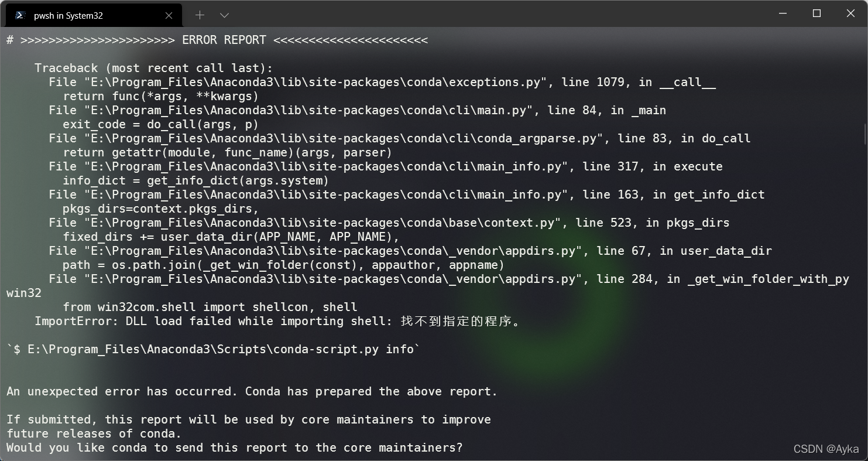Minimize the terminal window

[782, 13]
